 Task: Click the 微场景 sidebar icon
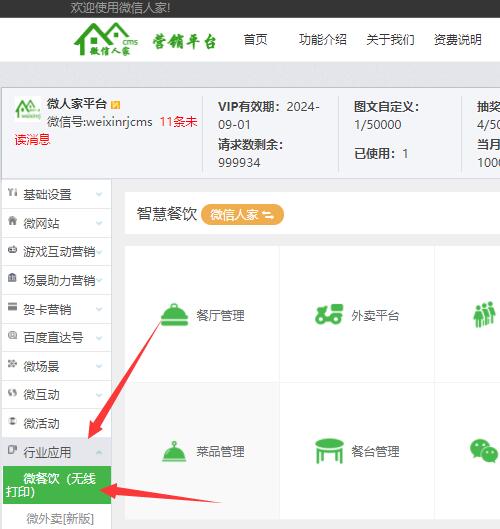[x=12, y=364]
